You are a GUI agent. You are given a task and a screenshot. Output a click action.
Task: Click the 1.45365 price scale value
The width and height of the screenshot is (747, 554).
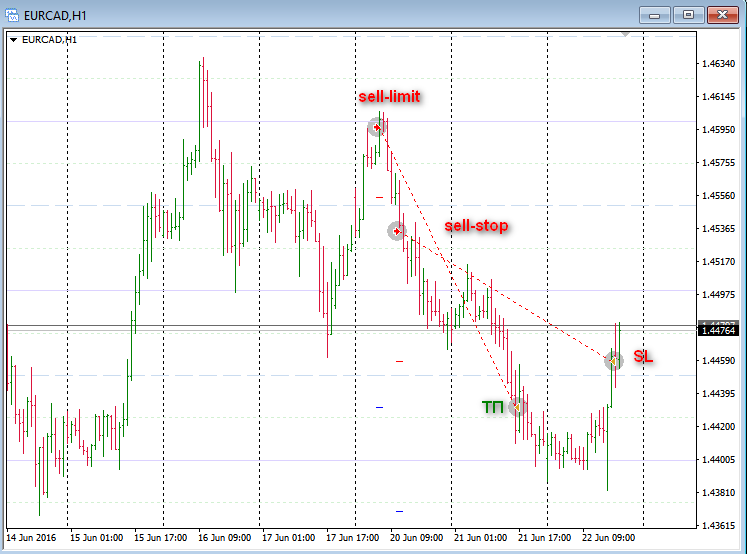pos(718,229)
